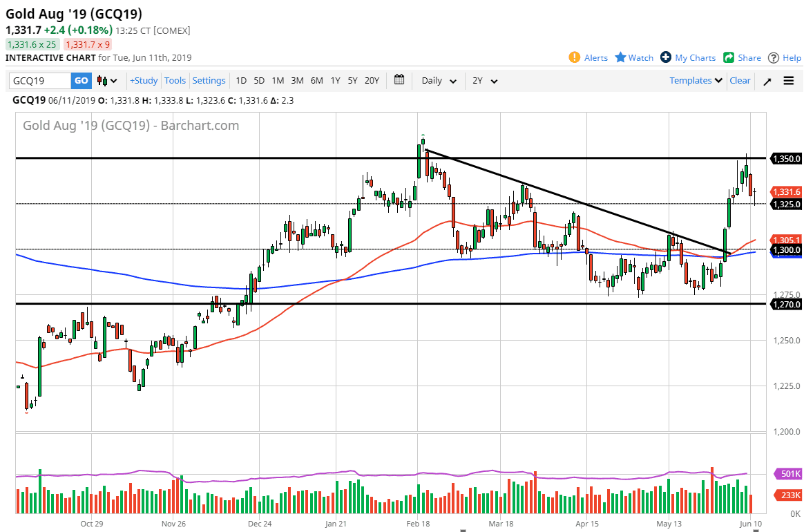Click the Alerts bell icon
This screenshot has width=804, height=532.
click(575, 57)
